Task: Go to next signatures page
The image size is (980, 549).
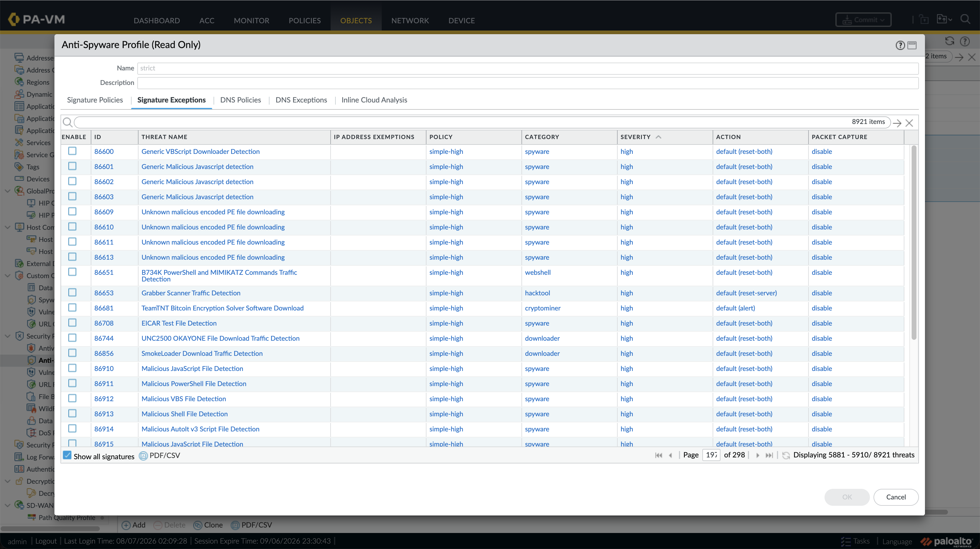Action: point(757,455)
